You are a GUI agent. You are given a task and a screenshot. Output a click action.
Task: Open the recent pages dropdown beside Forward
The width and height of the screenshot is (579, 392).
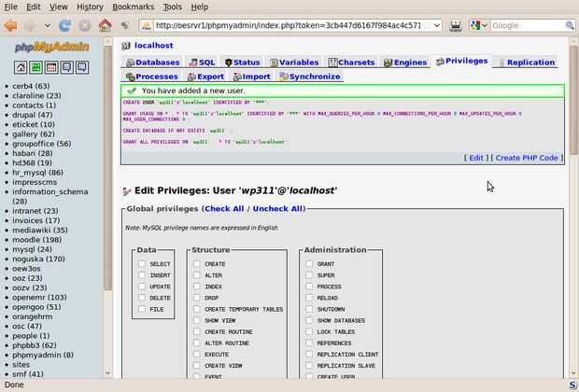48,25
